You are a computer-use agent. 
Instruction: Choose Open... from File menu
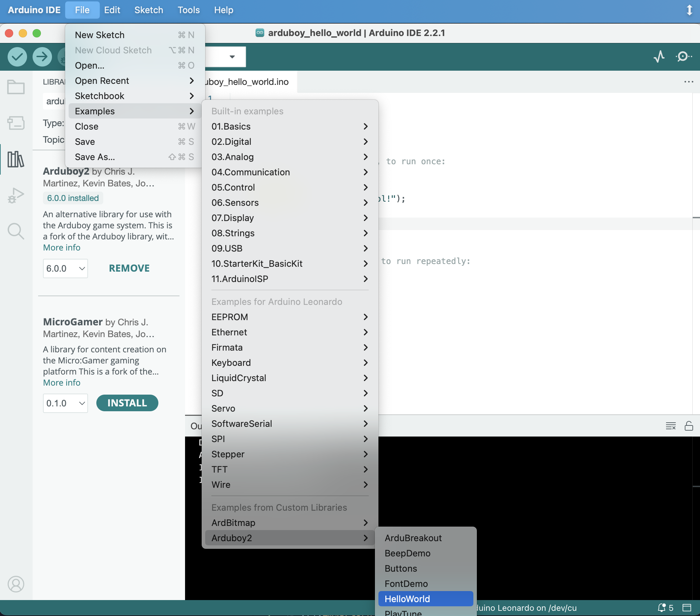click(x=135, y=65)
